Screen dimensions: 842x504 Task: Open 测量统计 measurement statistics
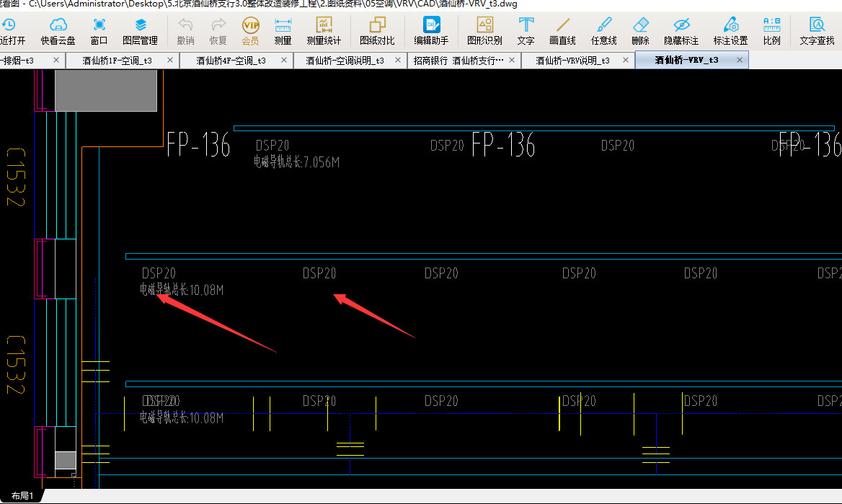pos(324,31)
